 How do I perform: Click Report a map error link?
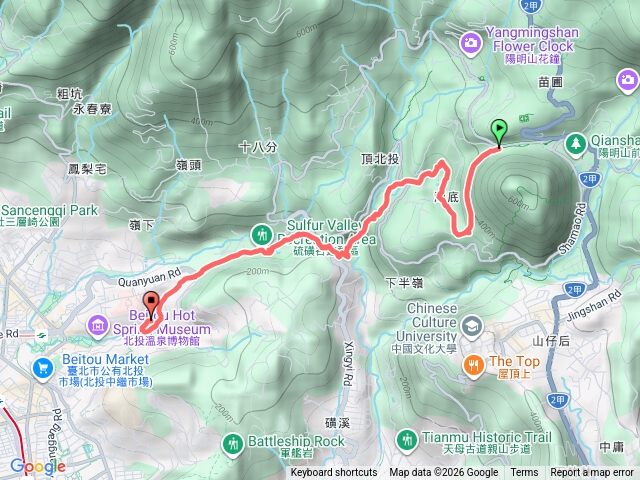click(591, 473)
